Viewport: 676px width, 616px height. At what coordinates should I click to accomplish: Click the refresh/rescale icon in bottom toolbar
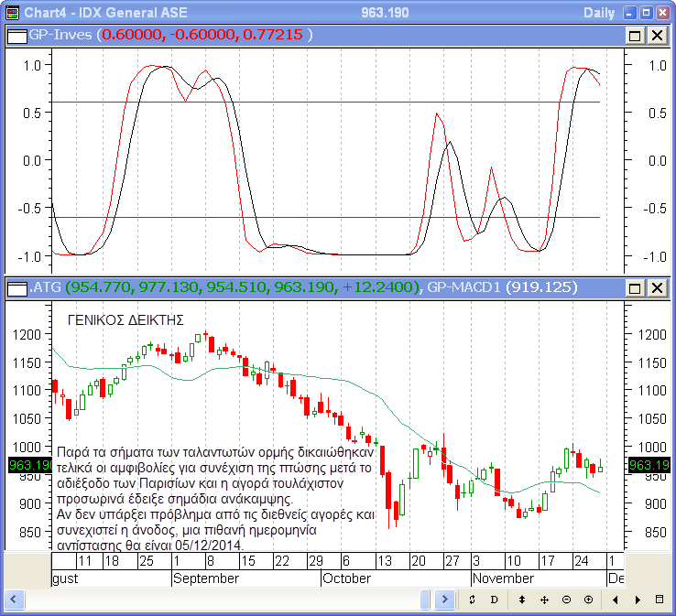(x=472, y=600)
